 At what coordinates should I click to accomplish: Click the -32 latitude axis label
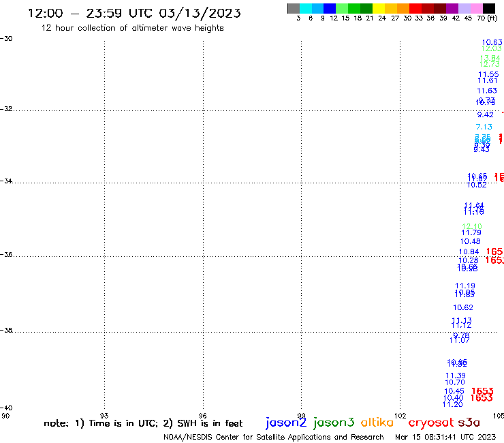(6, 109)
